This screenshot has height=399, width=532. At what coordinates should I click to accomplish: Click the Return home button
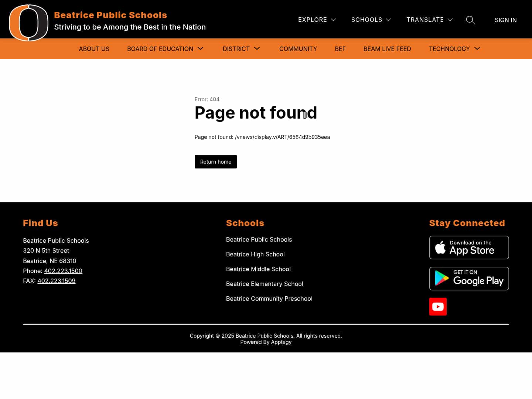215,161
